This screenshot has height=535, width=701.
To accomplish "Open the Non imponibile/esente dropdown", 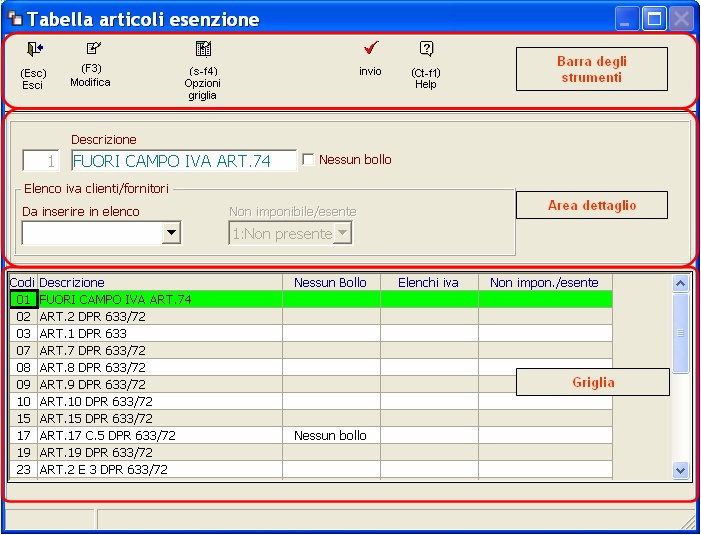I will coord(342,233).
